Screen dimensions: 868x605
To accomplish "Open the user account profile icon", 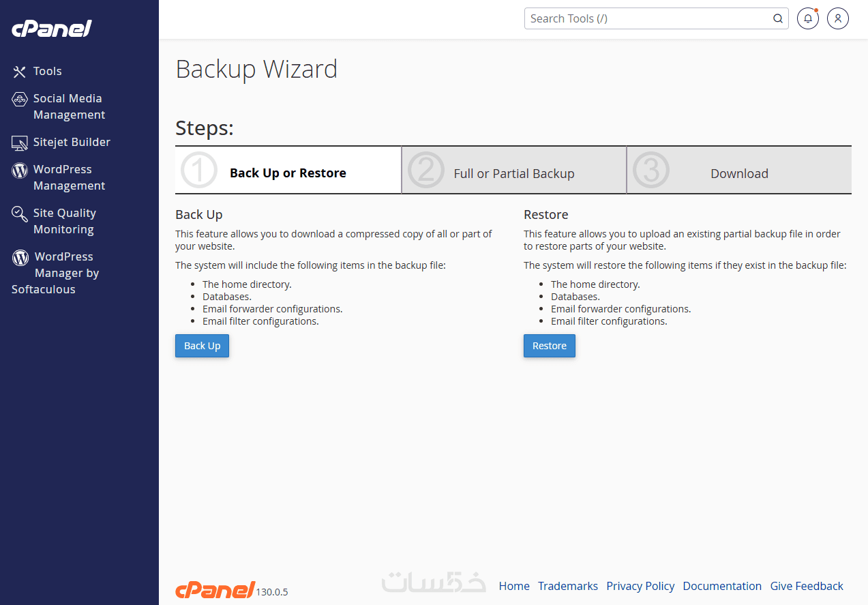I will coord(838,18).
